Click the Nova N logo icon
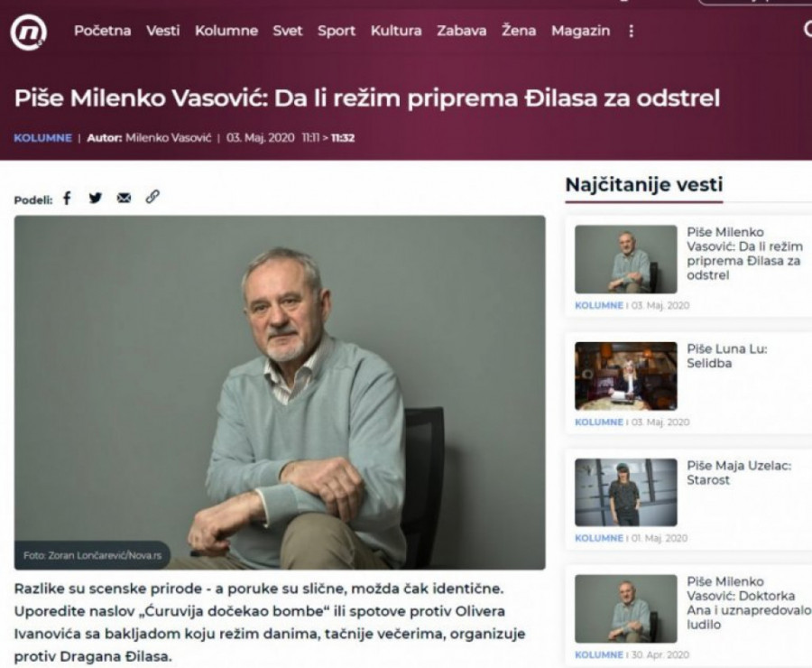Image resolution: width=812 pixels, height=668 pixels. coord(29,32)
